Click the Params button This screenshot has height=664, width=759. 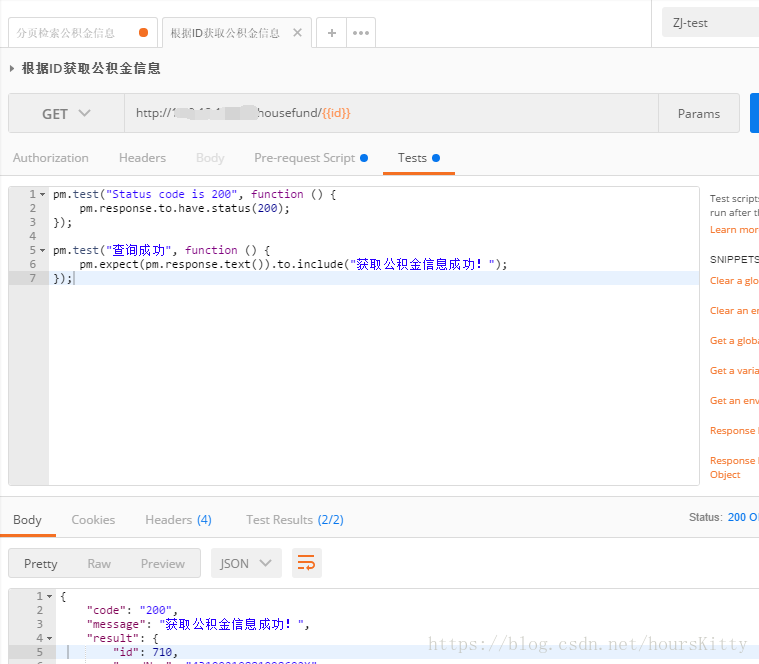click(698, 113)
